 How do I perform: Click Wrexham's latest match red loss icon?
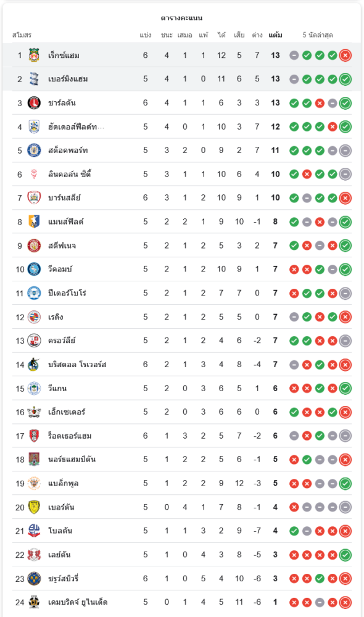(x=345, y=56)
